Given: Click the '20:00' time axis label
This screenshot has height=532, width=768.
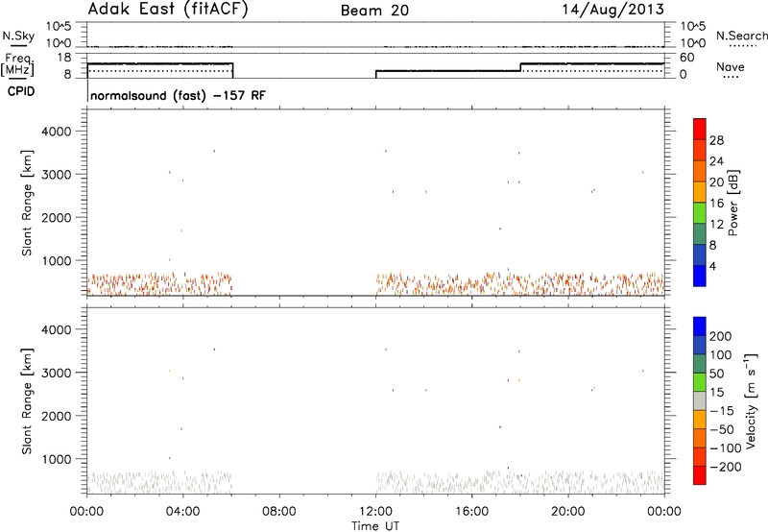Looking at the screenshot, I should [x=567, y=512].
